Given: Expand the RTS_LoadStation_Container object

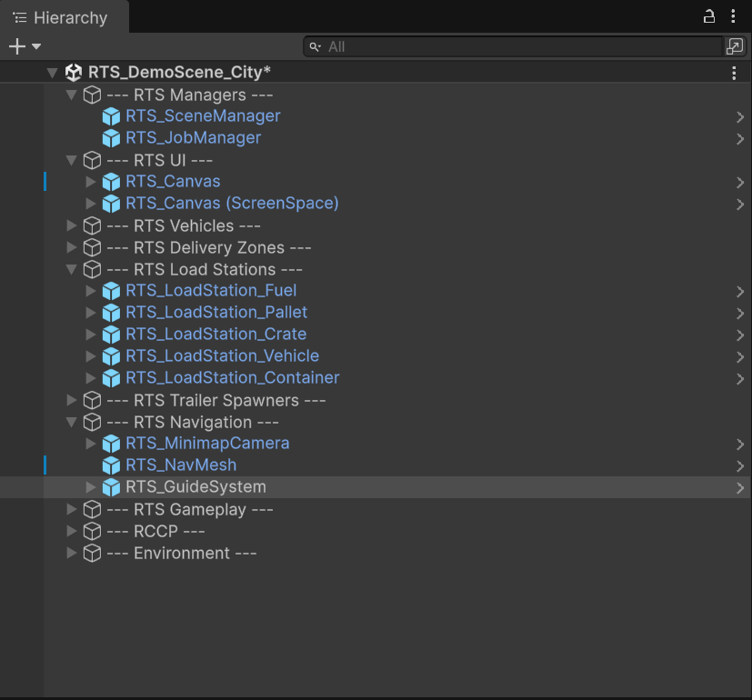Looking at the screenshot, I should coord(91,378).
